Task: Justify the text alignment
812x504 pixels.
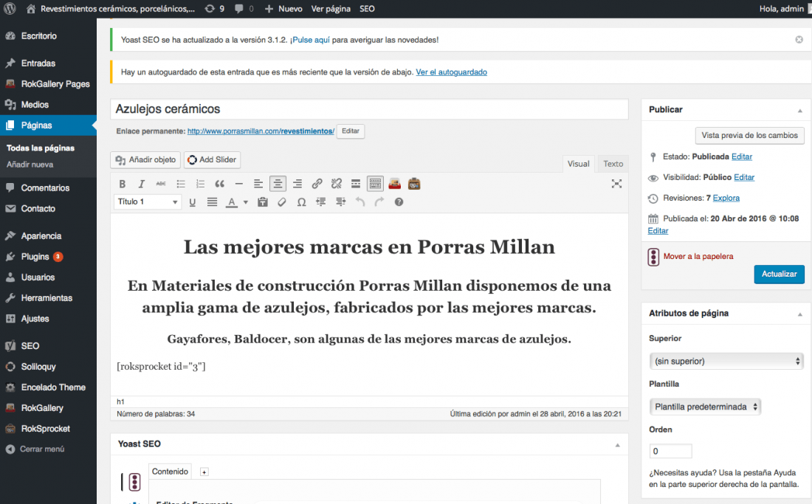Action: (212, 202)
